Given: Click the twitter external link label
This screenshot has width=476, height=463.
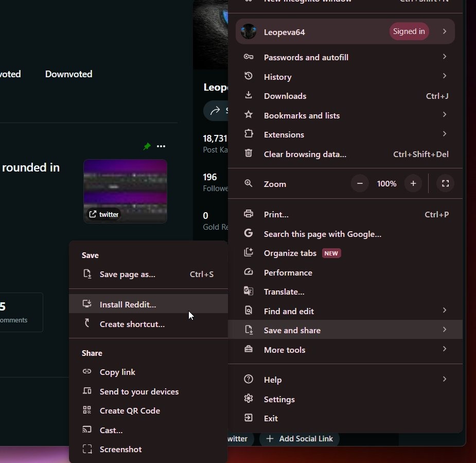Looking at the screenshot, I should tap(104, 214).
